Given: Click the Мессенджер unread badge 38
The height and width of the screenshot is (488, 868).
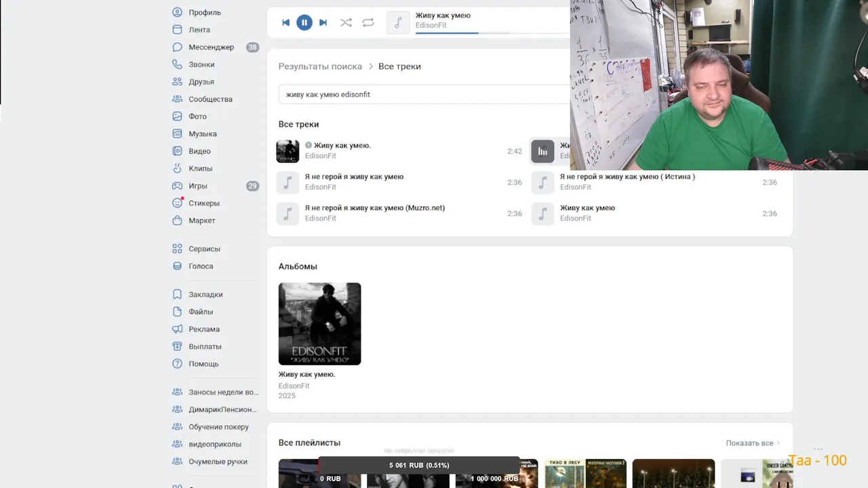Looking at the screenshot, I should 252,47.
